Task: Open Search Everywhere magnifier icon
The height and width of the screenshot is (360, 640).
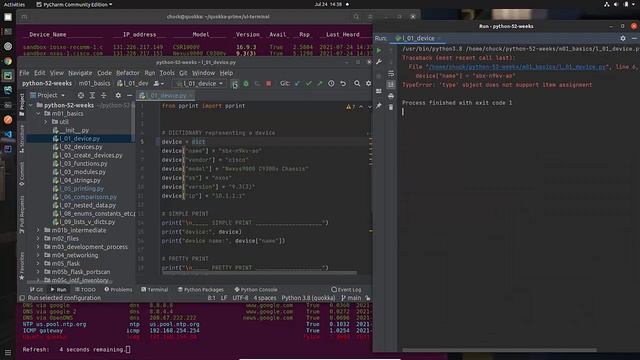Action: (357, 83)
